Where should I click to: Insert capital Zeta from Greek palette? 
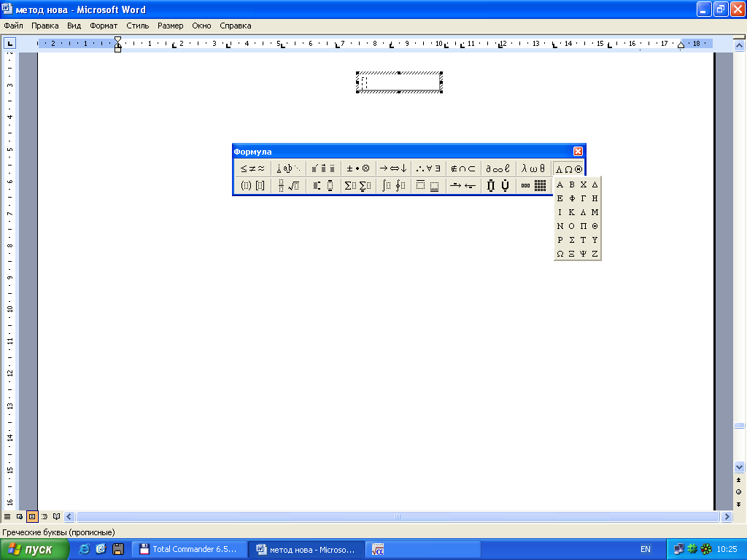[595, 253]
